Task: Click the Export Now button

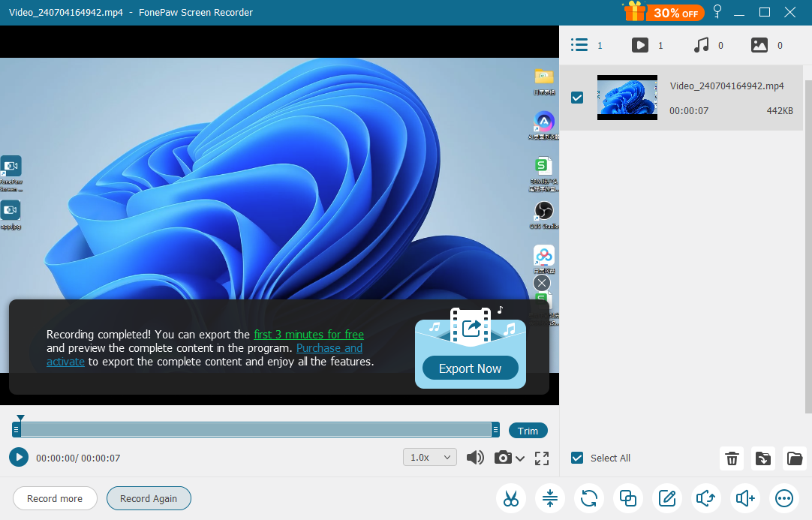Action: coord(471,368)
